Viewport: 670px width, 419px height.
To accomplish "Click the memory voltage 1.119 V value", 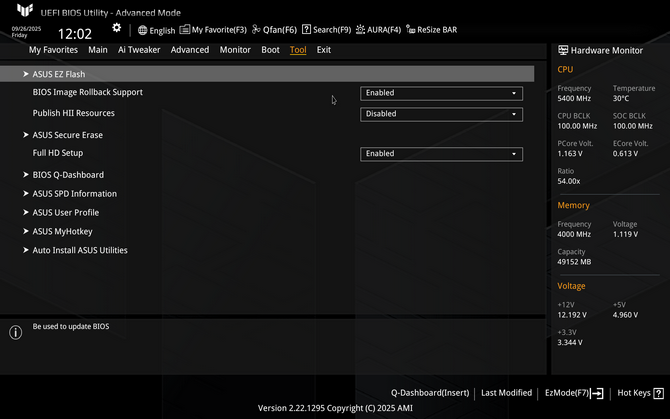I will (x=625, y=234).
